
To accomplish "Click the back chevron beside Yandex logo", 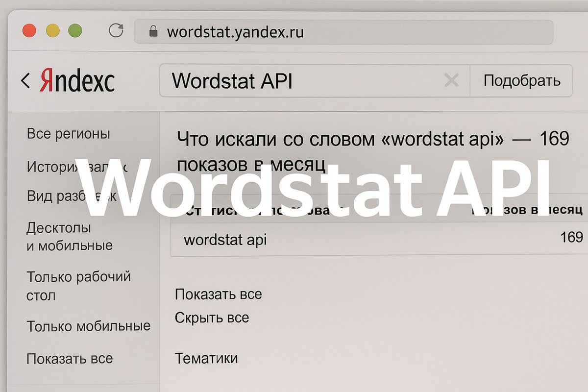I will pyautogui.click(x=25, y=80).
